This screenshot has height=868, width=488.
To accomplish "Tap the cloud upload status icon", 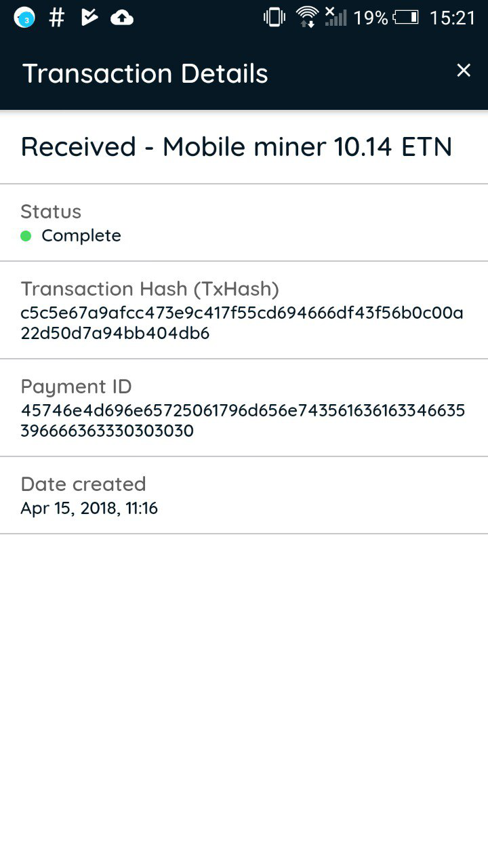I will pyautogui.click(x=122, y=18).
